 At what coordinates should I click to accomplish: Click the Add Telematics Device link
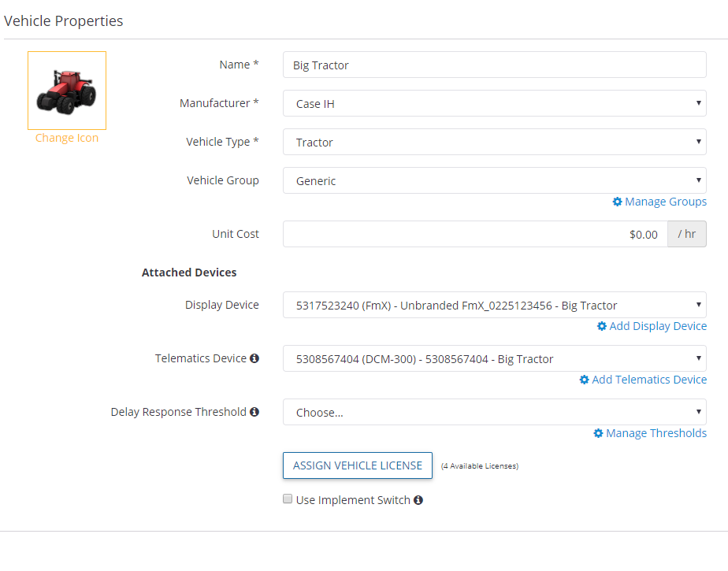click(x=649, y=380)
